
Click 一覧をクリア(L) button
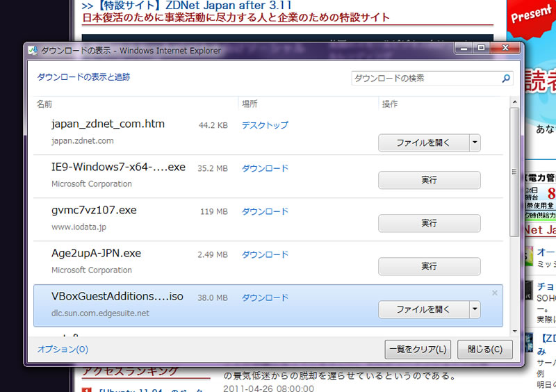(418, 350)
